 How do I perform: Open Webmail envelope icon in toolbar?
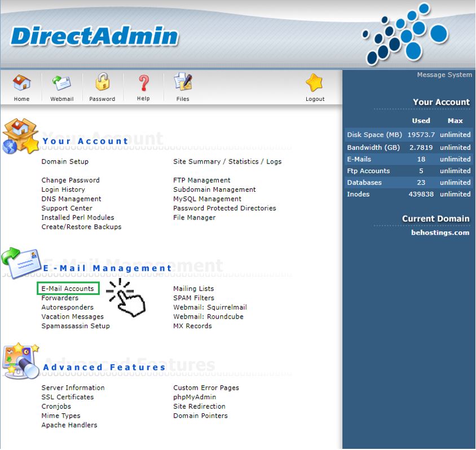coord(61,83)
